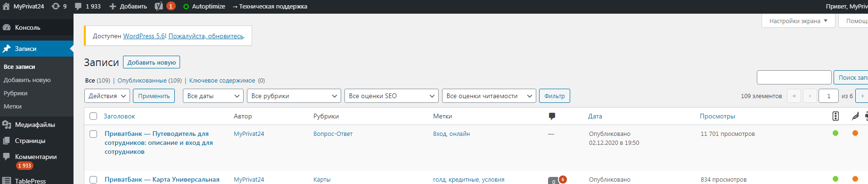Click the Yoast SEO icon in admin bar

(x=159, y=6)
